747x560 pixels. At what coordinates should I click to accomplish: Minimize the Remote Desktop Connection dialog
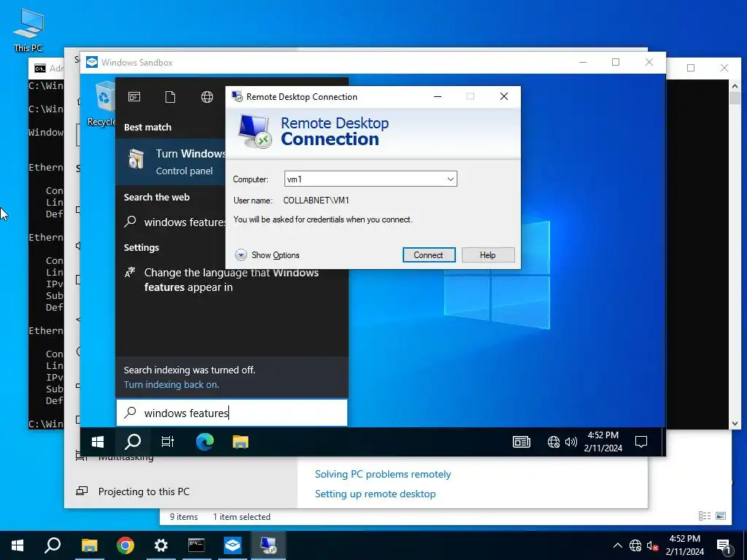click(x=438, y=96)
